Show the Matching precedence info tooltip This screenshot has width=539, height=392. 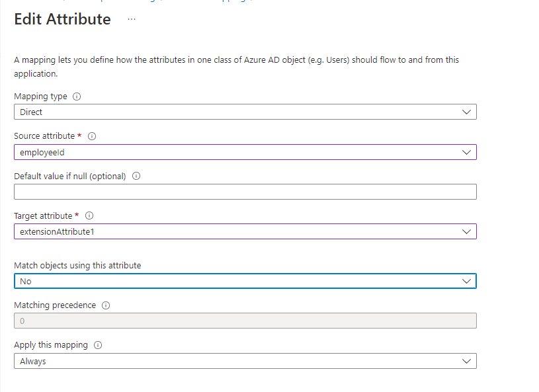tap(106, 305)
